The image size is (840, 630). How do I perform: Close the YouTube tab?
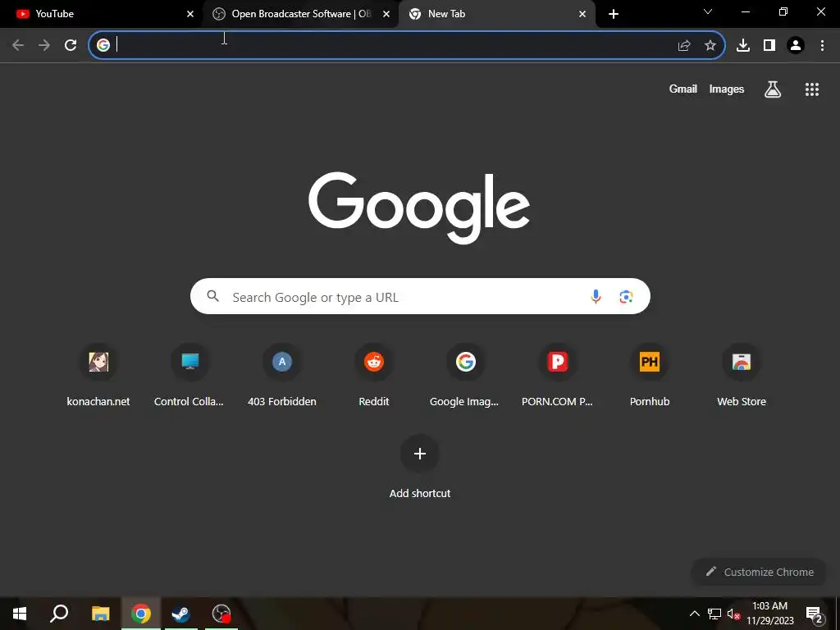(190, 14)
